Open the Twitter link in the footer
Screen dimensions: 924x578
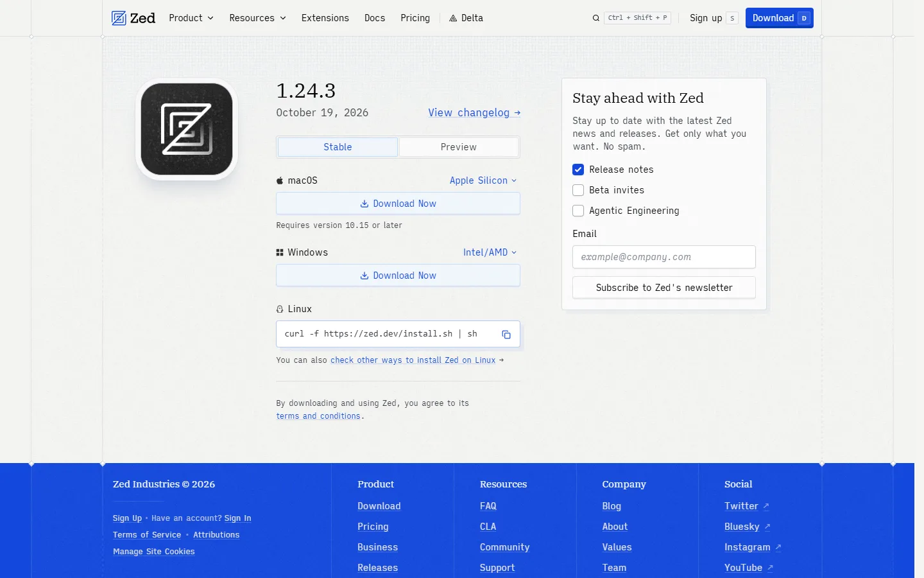[x=747, y=506]
